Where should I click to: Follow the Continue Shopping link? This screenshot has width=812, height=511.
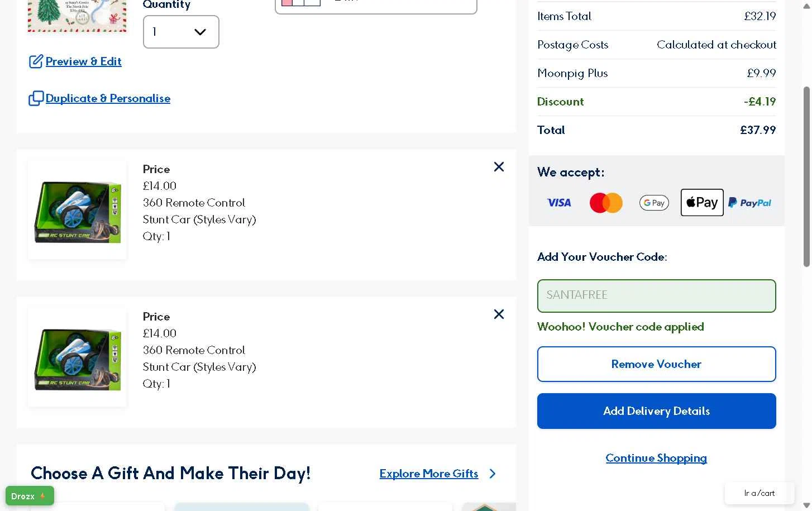click(x=656, y=458)
